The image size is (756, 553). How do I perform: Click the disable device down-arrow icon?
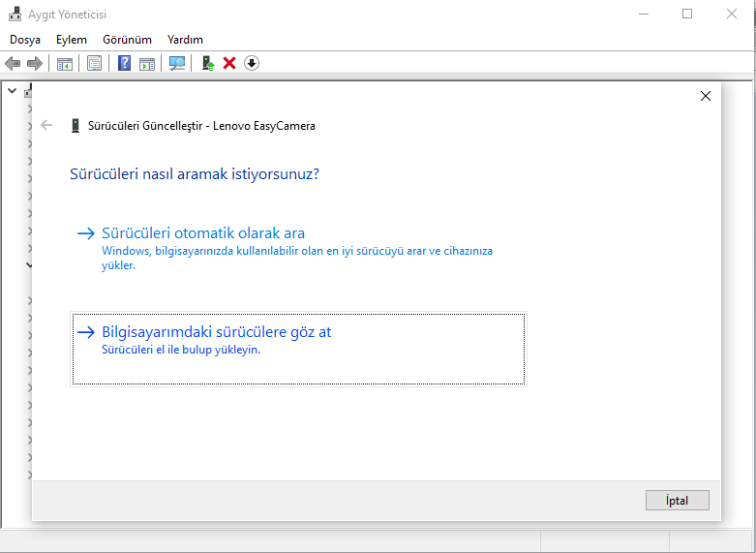tap(252, 63)
